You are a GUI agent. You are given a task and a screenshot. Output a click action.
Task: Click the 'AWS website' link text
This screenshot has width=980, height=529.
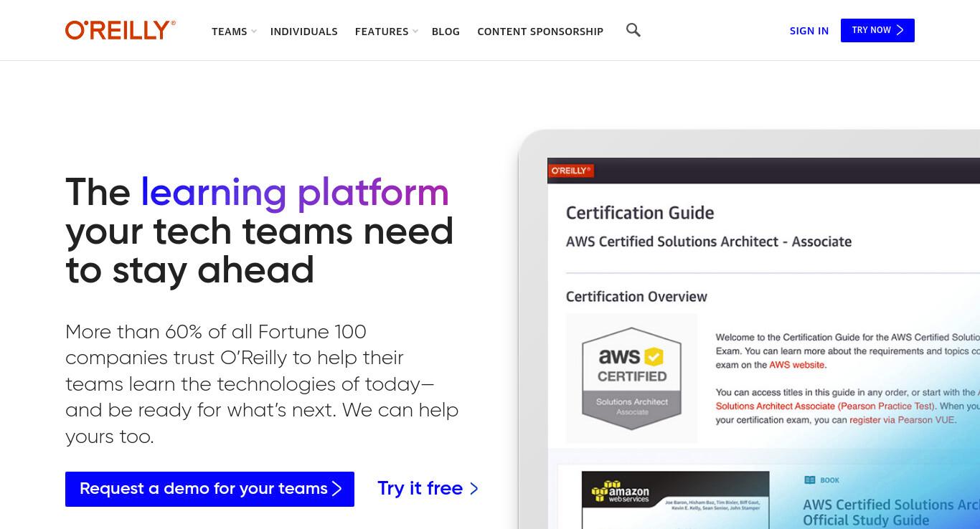796,365
